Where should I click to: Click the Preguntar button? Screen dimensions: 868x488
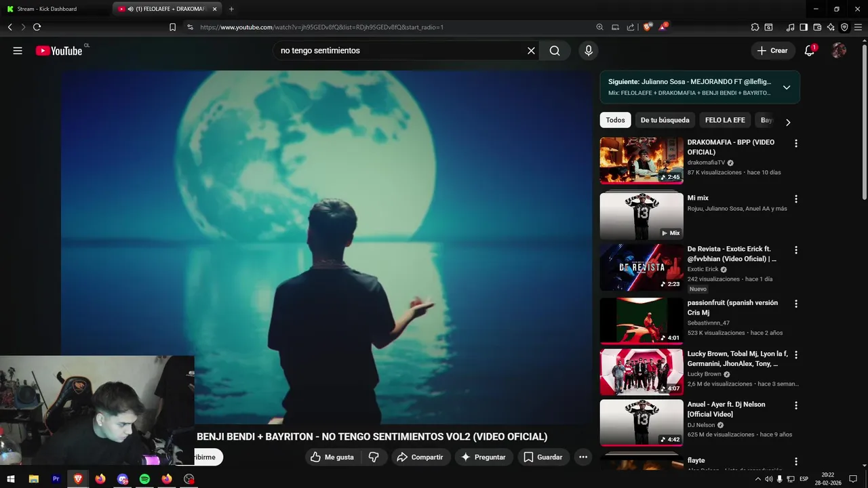click(x=484, y=457)
